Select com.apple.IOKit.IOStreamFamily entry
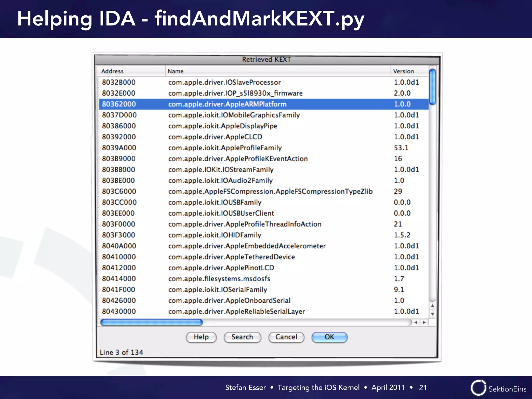Viewport: 532px width, 399px height. pyautogui.click(x=263, y=170)
